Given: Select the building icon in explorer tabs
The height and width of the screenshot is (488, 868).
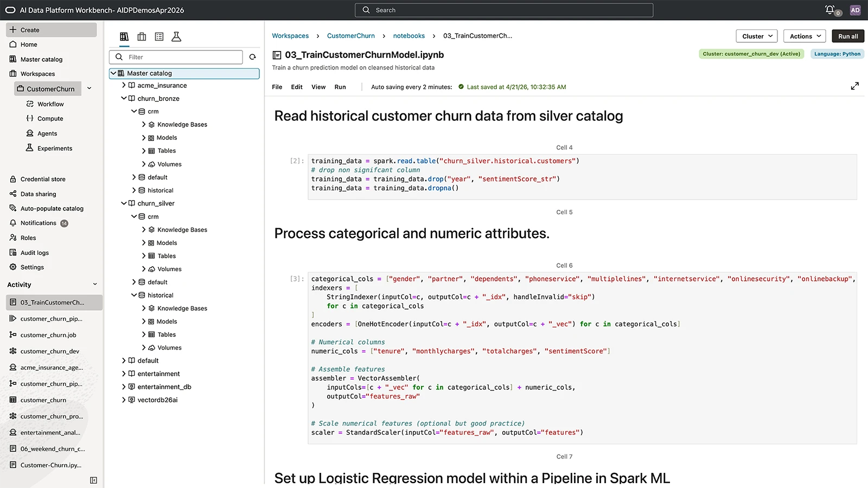Looking at the screenshot, I should 142,37.
